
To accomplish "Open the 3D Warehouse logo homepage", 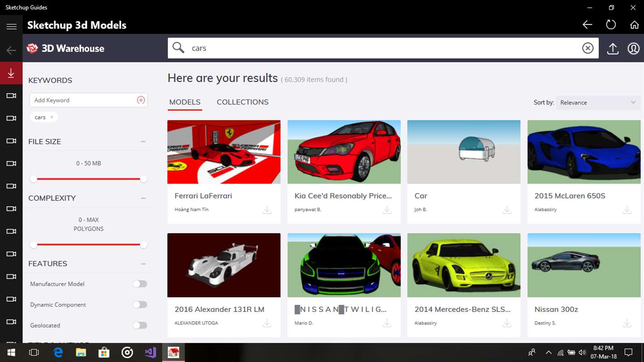I will click(65, 48).
